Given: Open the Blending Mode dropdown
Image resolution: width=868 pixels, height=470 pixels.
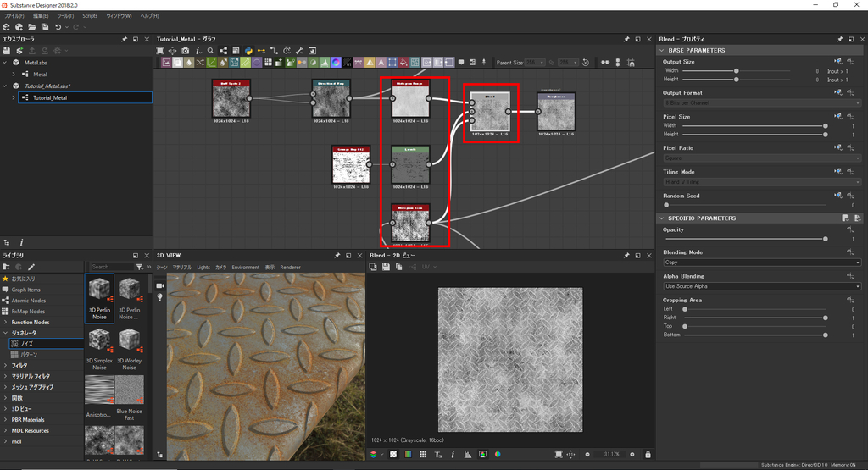Looking at the screenshot, I should pyautogui.click(x=761, y=263).
